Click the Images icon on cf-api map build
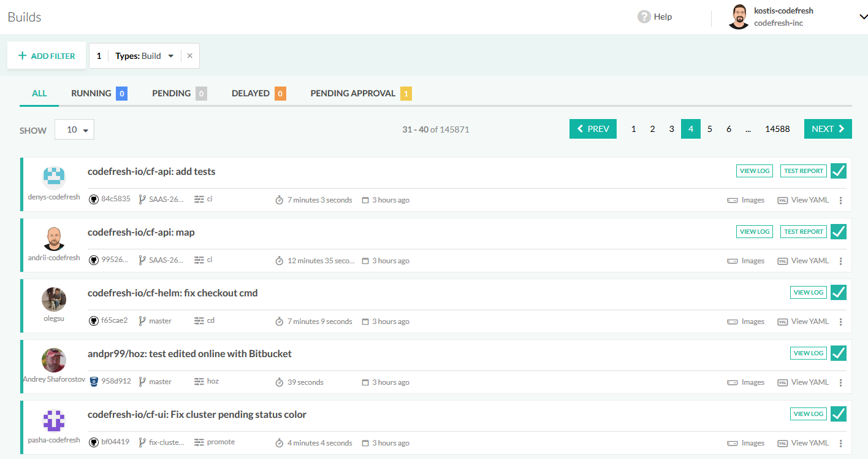This screenshot has width=868, height=459. click(732, 261)
